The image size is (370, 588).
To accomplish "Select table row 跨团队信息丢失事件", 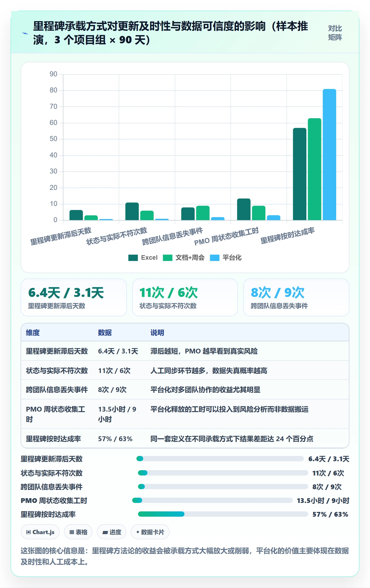I will [x=185, y=390].
